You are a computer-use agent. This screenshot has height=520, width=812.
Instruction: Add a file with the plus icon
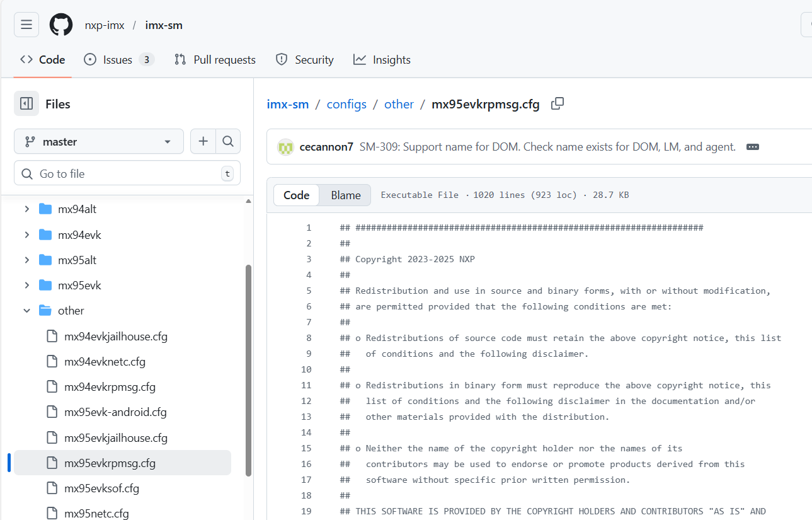203,142
